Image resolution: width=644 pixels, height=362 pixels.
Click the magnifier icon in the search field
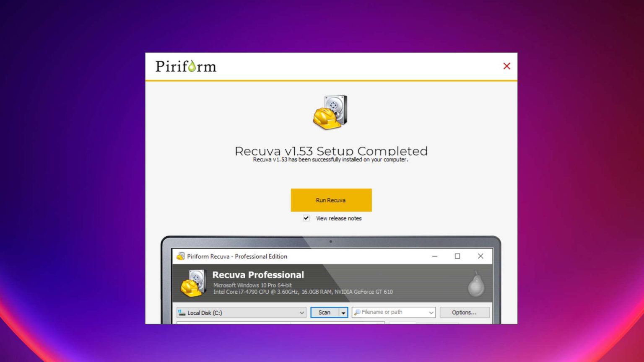coord(357,312)
